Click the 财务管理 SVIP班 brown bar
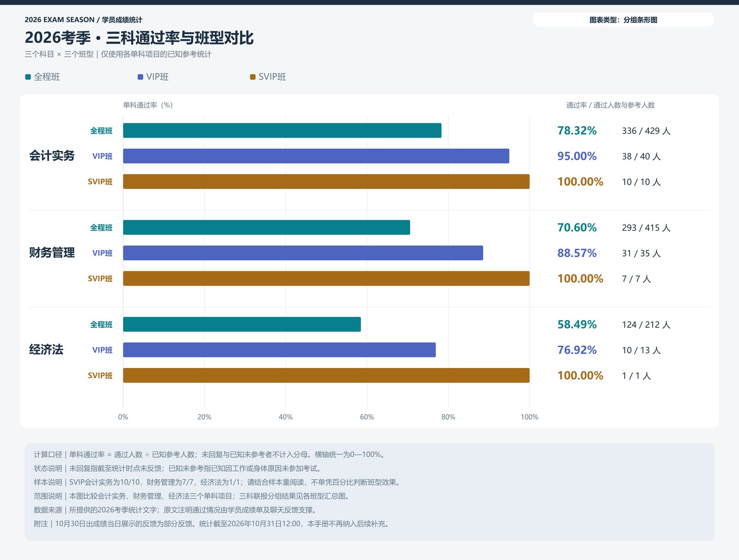Image resolution: width=739 pixels, height=560 pixels. pyautogui.click(x=326, y=278)
